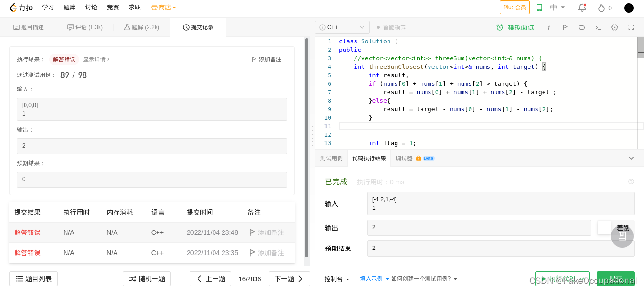Open the user avatar menu
The width and height of the screenshot is (644, 290).
pos(629,8)
